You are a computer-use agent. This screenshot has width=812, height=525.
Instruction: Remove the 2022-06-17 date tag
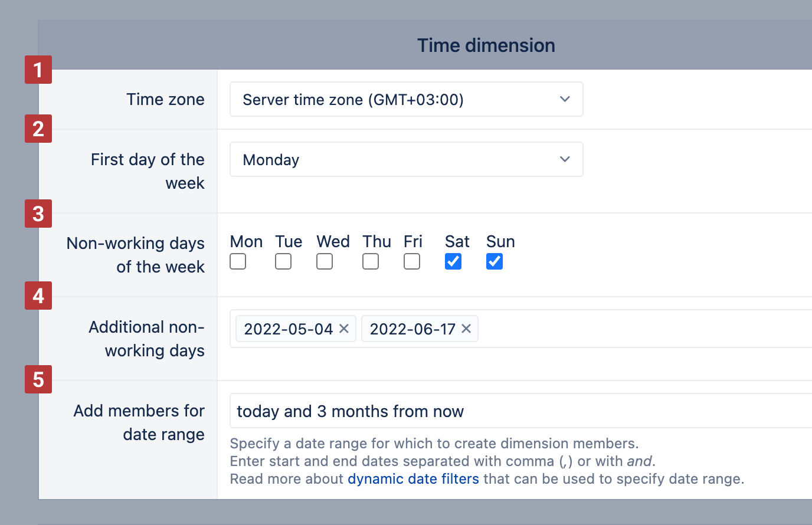[466, 329]
